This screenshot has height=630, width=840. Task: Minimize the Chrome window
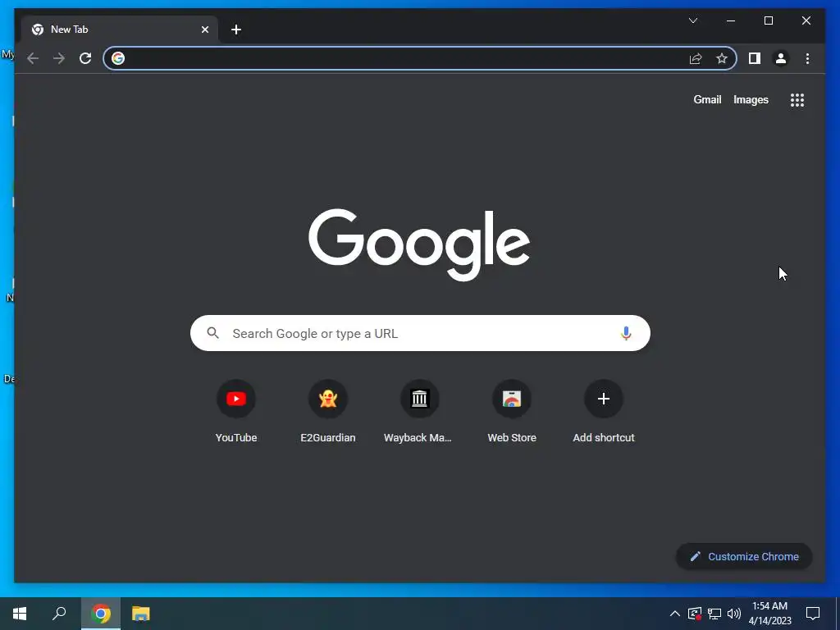[x=731, y=21]
